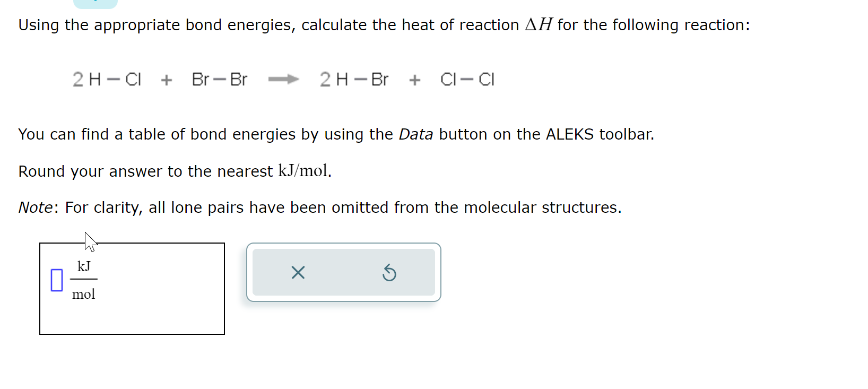
Task: Click the partially visible widget above the question
Action: [94, 3]
